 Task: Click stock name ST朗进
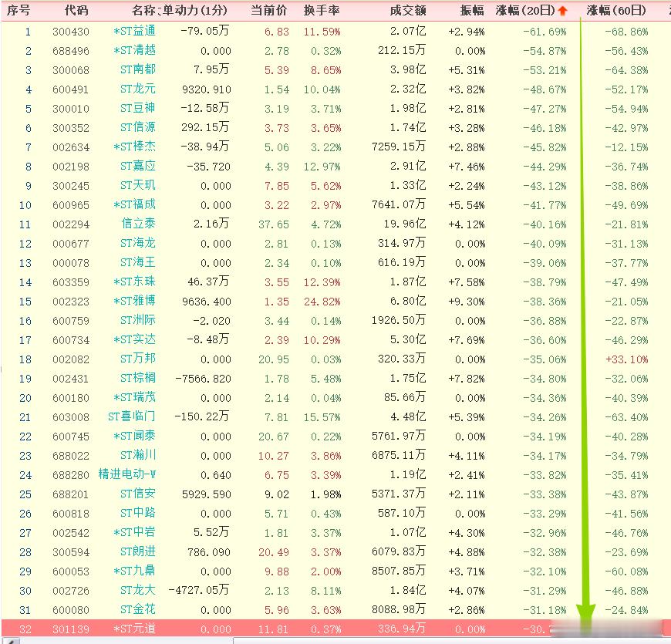[138, 551]
